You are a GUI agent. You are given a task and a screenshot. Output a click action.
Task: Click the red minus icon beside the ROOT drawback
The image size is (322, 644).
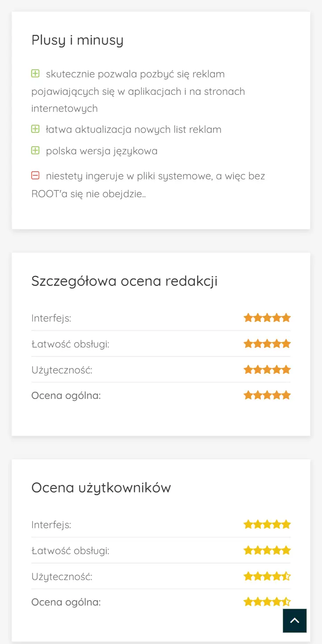[x=35, y=175]
